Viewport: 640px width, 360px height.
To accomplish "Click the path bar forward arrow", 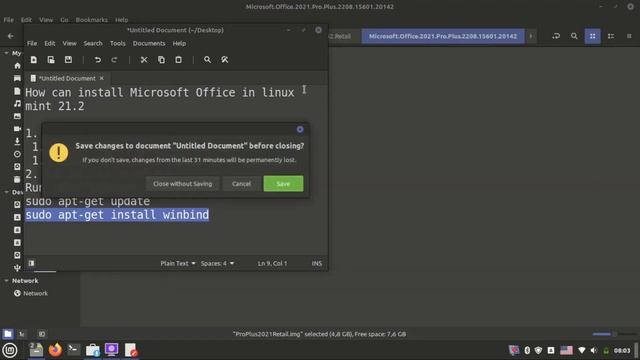I will click(531, 36).
